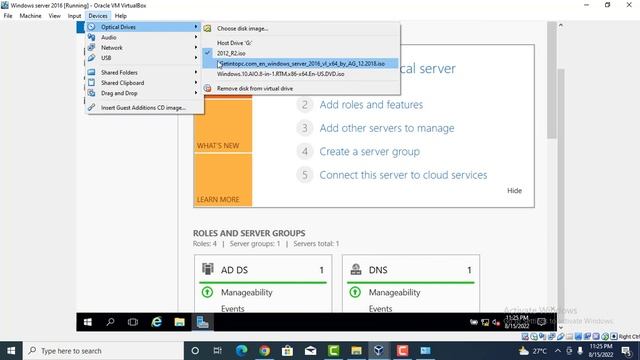This screenshot has width=640, height=360.
Task: Open the WHAT'S NEW tile
Action: pyautogui.click(x=223, y=126)
